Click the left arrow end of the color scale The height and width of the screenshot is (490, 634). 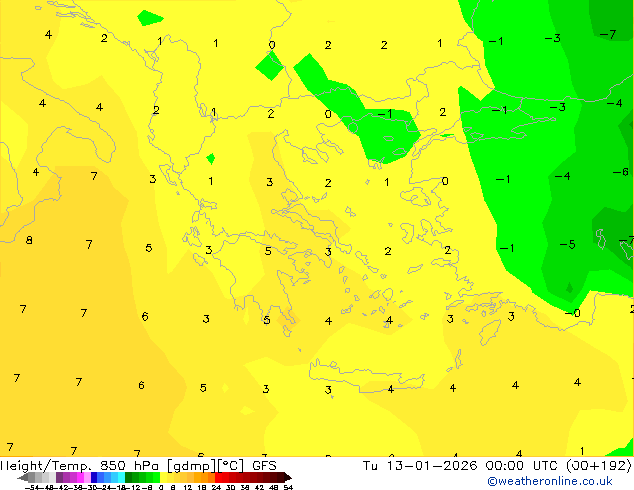(23, 477)
